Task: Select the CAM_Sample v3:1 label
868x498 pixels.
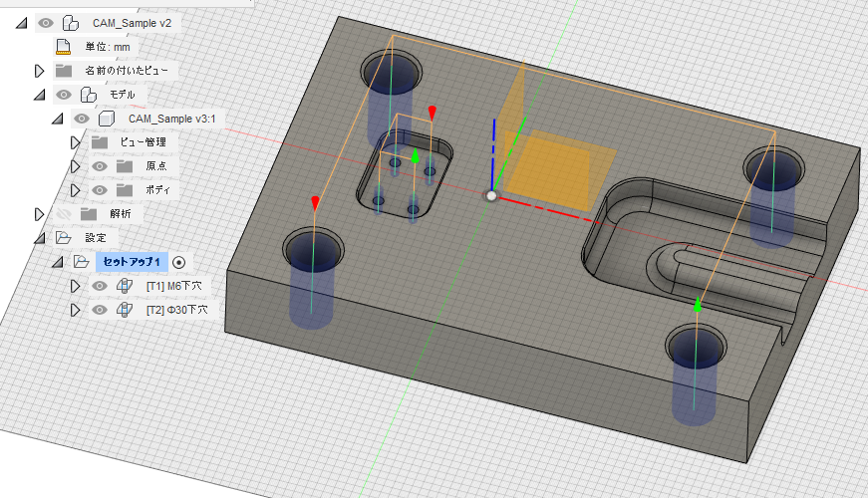Action: click(171, 119)
